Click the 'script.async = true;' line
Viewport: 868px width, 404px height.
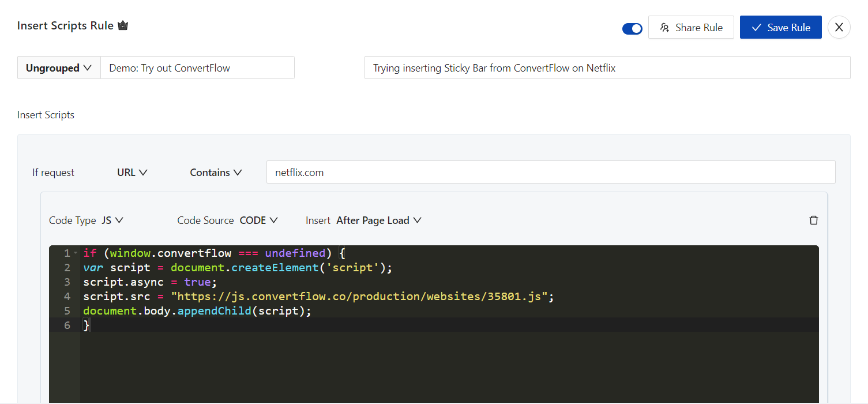(150, 282)
